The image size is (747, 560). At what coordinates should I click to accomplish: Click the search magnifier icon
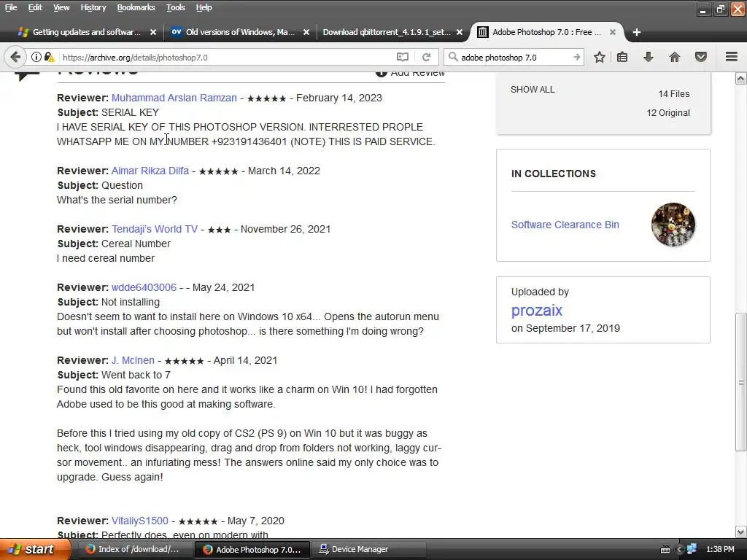[x=453, y=57]
